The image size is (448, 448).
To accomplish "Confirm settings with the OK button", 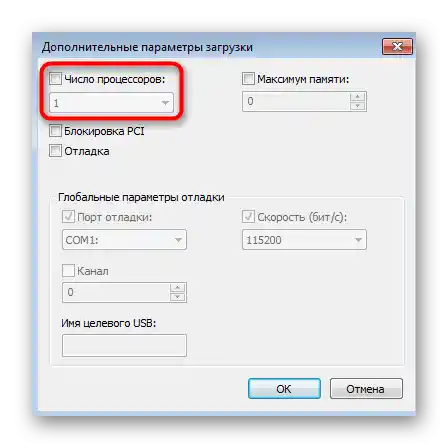I will [284, 389].
